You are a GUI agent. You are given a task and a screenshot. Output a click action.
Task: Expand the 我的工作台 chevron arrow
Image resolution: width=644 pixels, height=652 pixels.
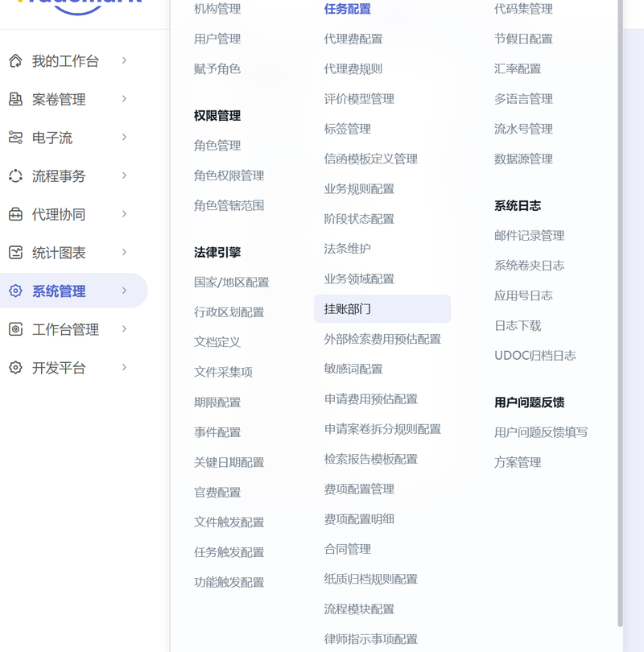tap(124, 60)
